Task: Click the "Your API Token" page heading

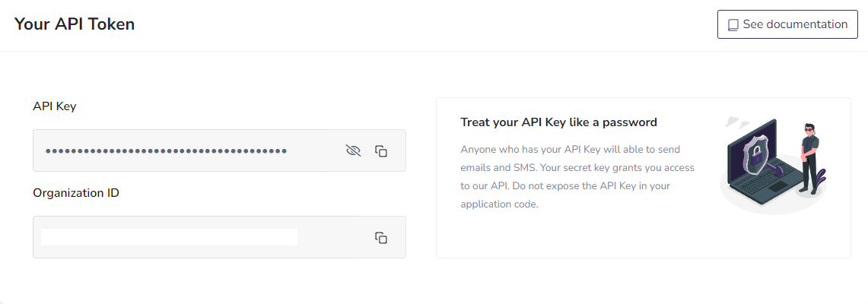Action: (x=75, y=24)
